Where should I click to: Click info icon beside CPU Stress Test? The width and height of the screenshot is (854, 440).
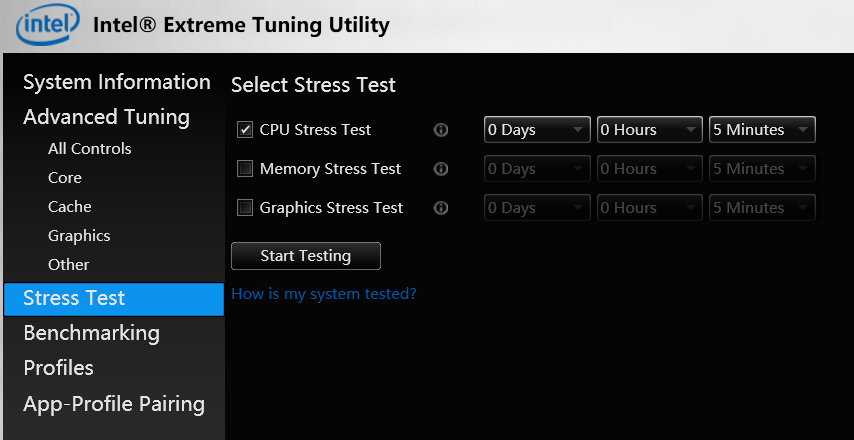tap(441, 130)
